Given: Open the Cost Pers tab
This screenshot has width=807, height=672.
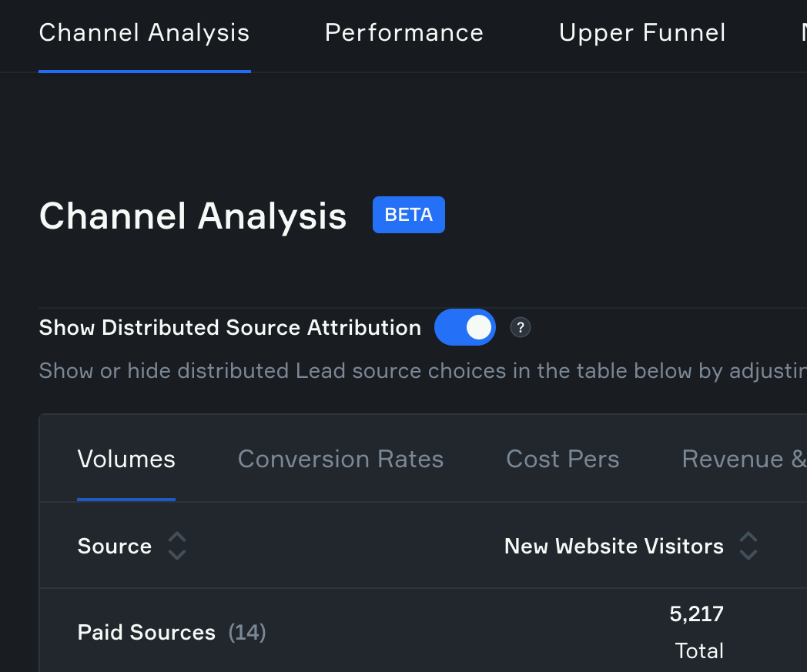Looking at the screenshot, I should (x=562, y=459).
